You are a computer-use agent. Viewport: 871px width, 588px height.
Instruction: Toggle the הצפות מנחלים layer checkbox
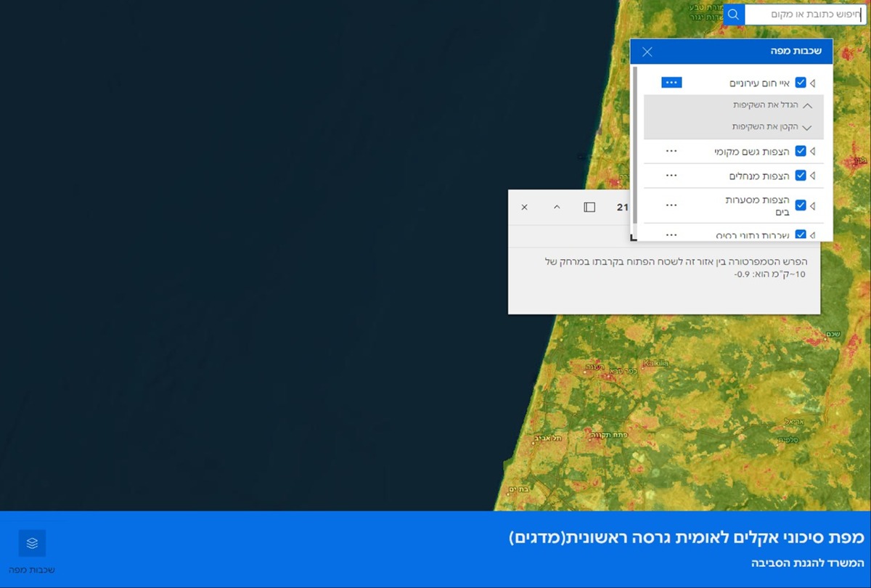tap(801, 176)
